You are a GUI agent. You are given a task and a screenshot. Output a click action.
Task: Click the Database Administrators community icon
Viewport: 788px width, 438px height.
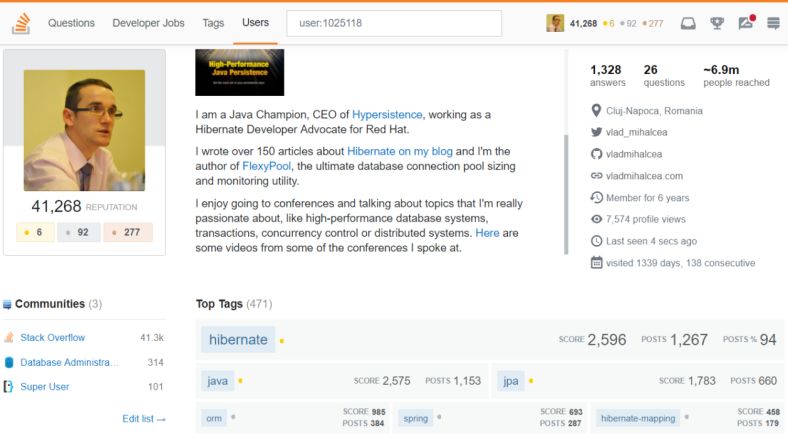[9, 362]
